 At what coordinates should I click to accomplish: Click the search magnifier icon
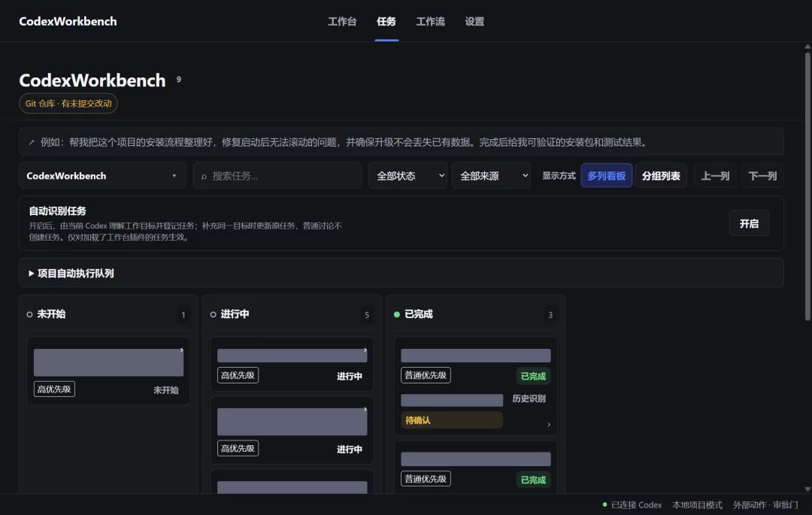pos(204,177)
